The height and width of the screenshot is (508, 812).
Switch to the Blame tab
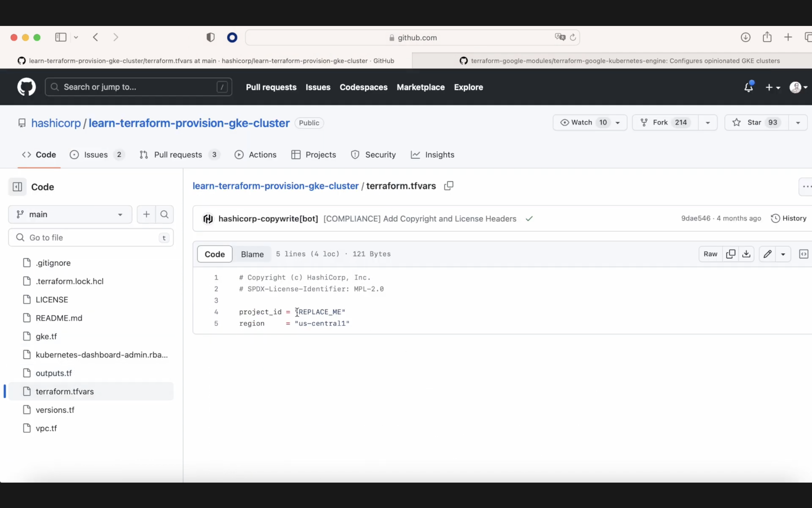(x=253, y=253)
